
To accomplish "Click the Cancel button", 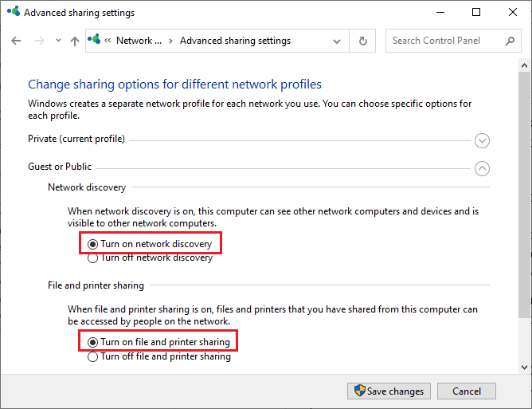I will (x=467, y=391).
